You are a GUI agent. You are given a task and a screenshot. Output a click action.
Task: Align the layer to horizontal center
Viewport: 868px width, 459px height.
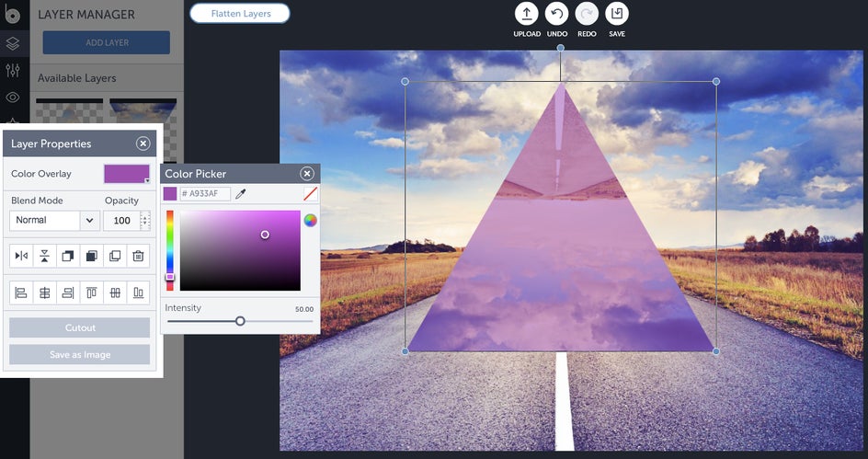[x=44, y=293]
